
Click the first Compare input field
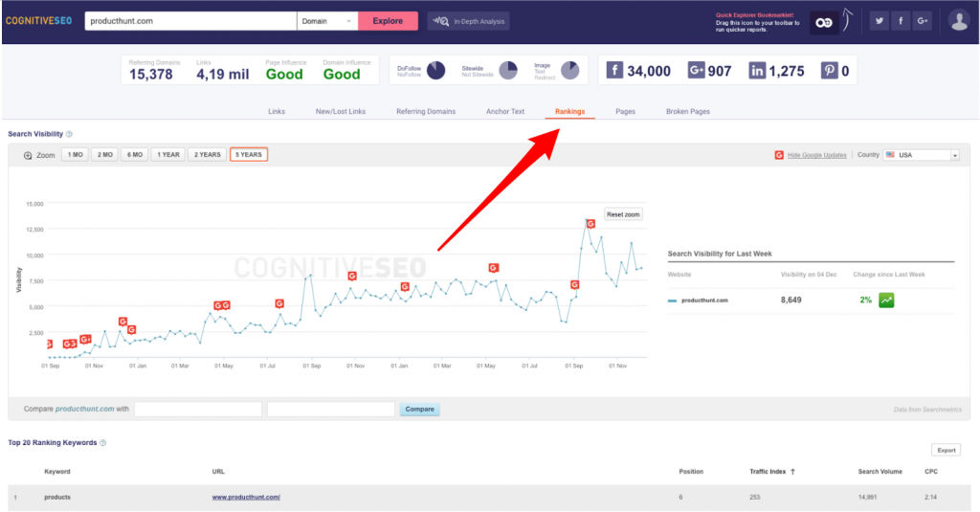tap(198, 410)
